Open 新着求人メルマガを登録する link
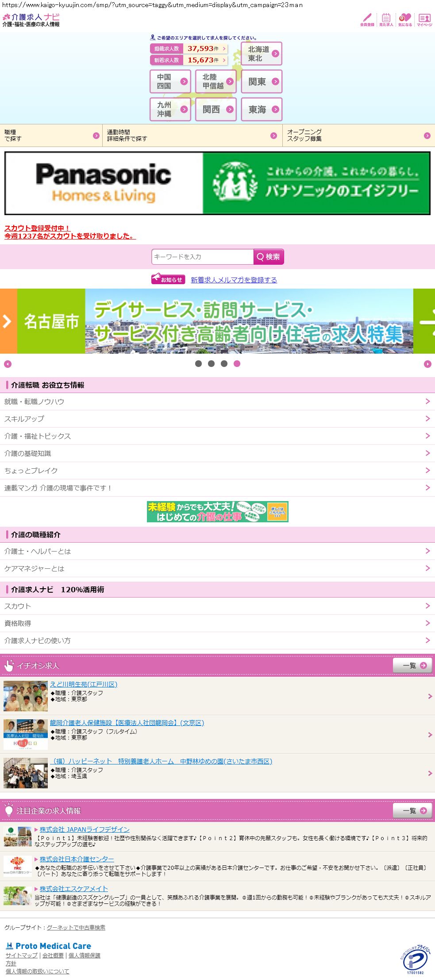The image size is (435, 980). click(x=234, y=280)
